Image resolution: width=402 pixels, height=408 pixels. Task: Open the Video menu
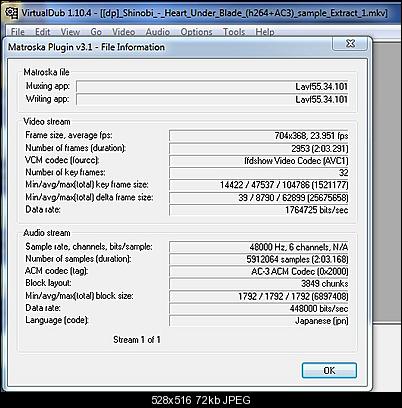tap(124, 32)
